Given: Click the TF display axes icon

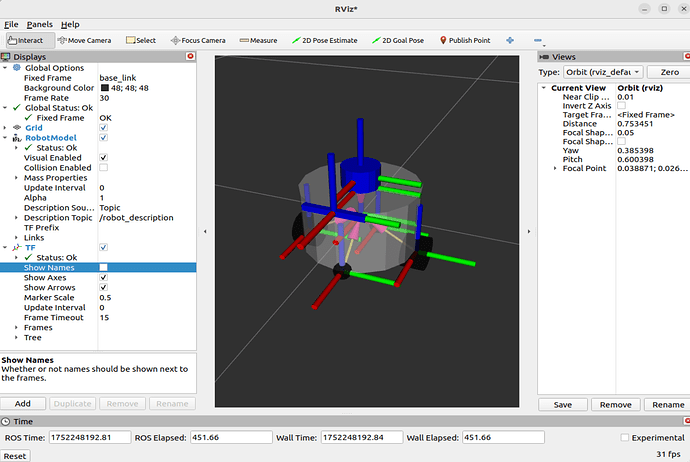Looking at the screenshot, I should (x=17, y=247).
